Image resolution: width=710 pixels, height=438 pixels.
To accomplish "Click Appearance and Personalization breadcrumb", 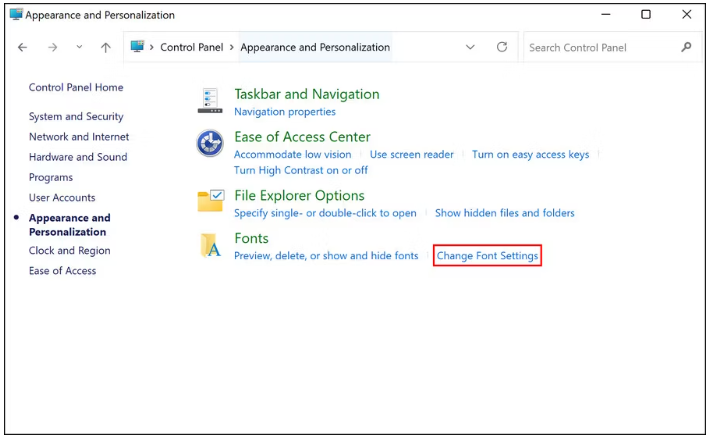I will click(315, 47).
